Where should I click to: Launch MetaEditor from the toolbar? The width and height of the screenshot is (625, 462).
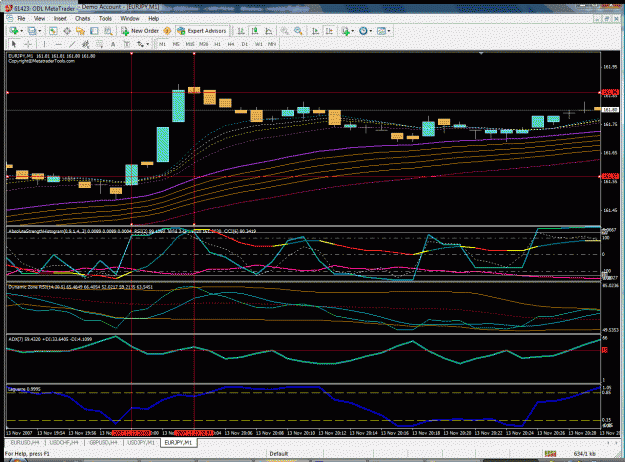coord(167,31)
